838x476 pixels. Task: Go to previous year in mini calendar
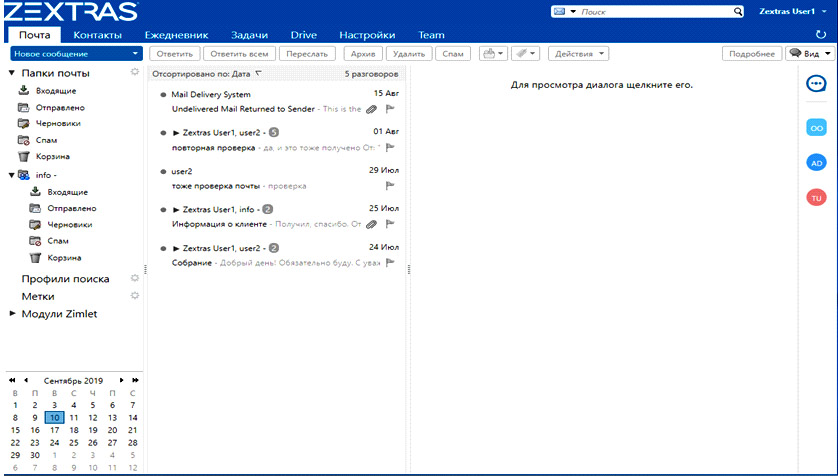click(12, 380)
